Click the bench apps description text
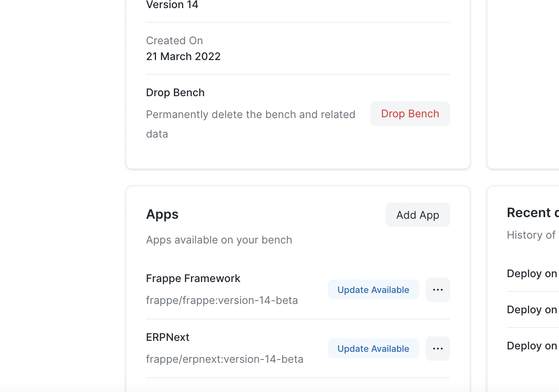The image size is (559, 392). [x=219, y=240]
